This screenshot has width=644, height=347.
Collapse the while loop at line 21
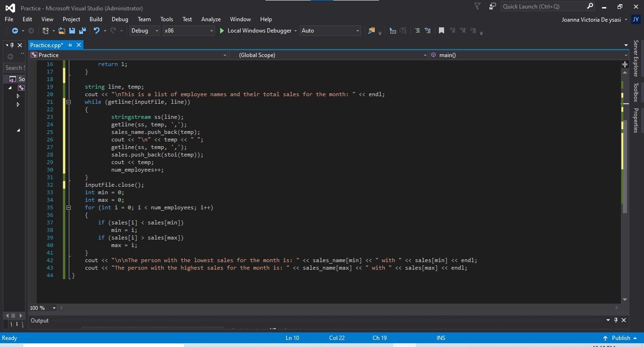click(68, 101)
